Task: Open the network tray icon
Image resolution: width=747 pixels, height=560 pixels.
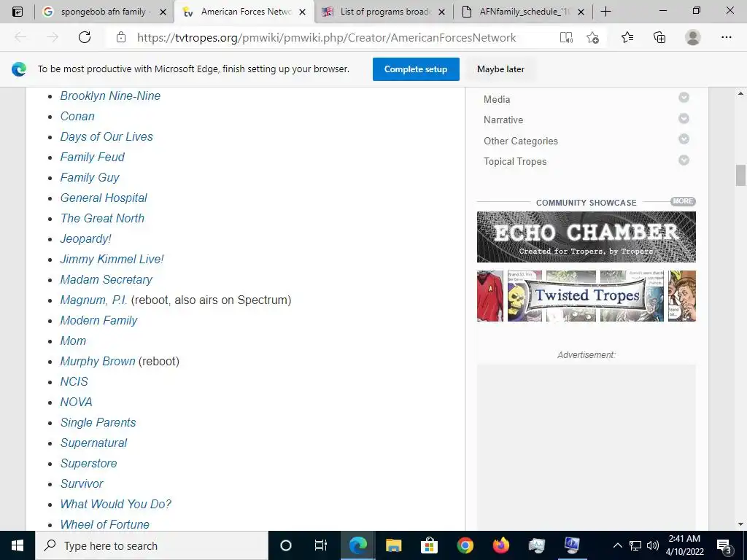Action: (x=635, y=545)
